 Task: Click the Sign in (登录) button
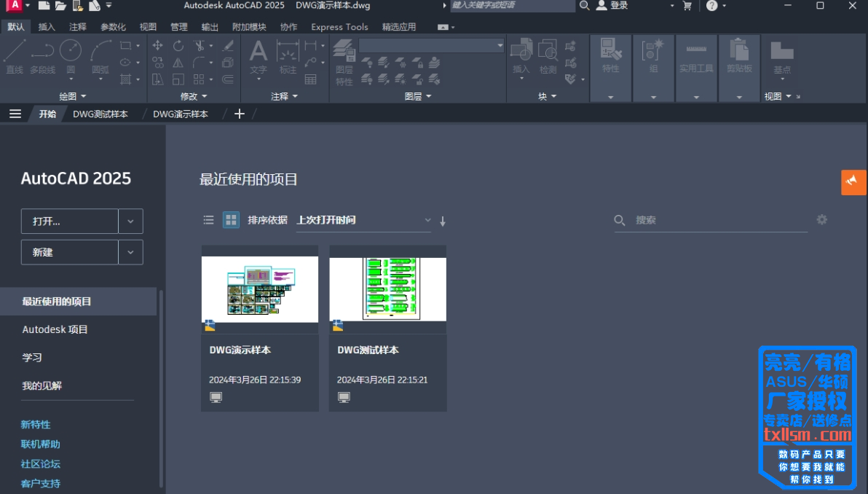[x=612, y=6]
